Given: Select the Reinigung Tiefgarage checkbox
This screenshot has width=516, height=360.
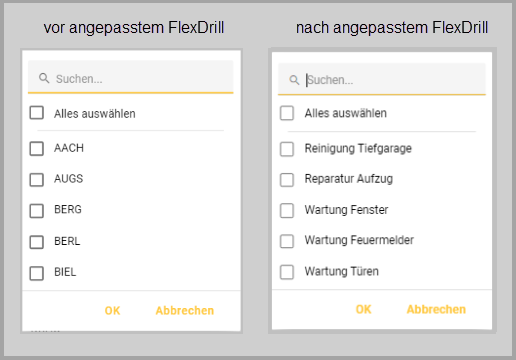Looking at the screenshot, I should (x=287, y=149).
